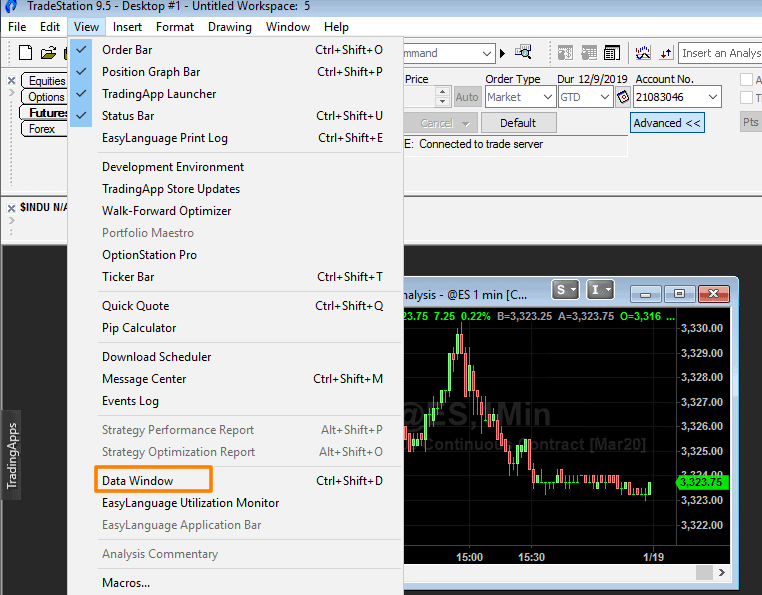Screen dimensions: 762x595
Task: Click the red-blue arrows strategy icon
Action: pyautogui.click(x=666, y=52)
